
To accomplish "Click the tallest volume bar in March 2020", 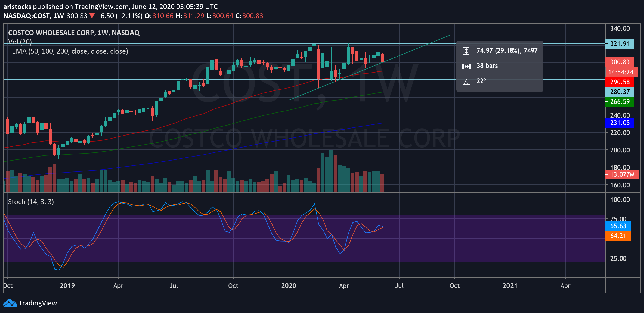I will point(331,171).
